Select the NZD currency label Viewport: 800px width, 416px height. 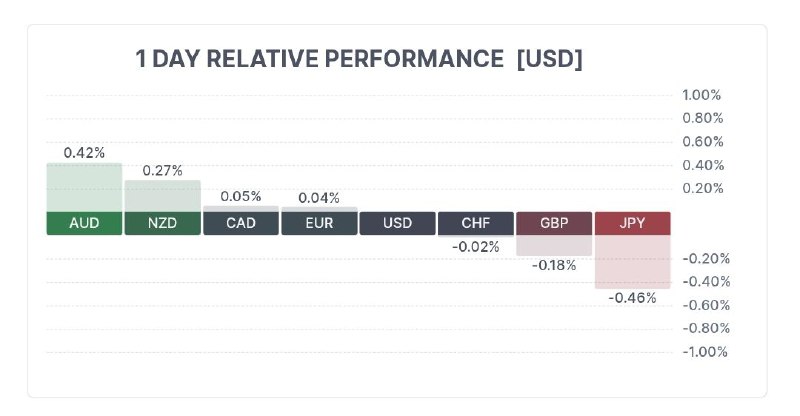[162, 223]
